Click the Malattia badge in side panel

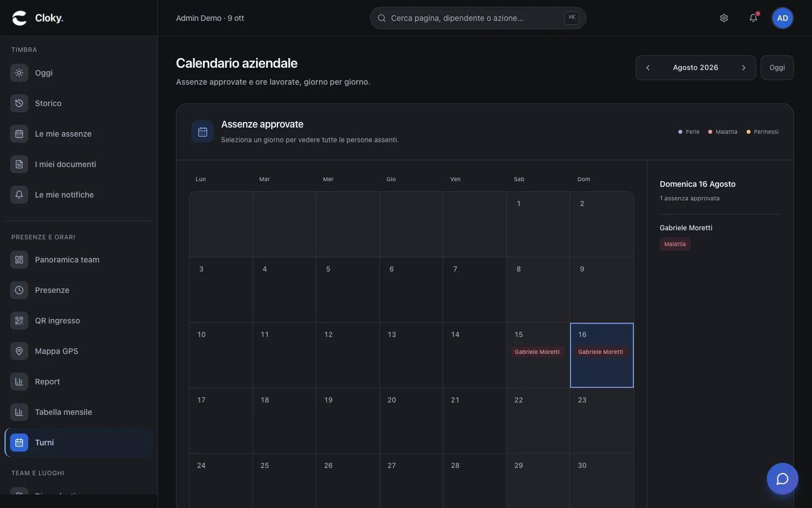coord(675,244)
